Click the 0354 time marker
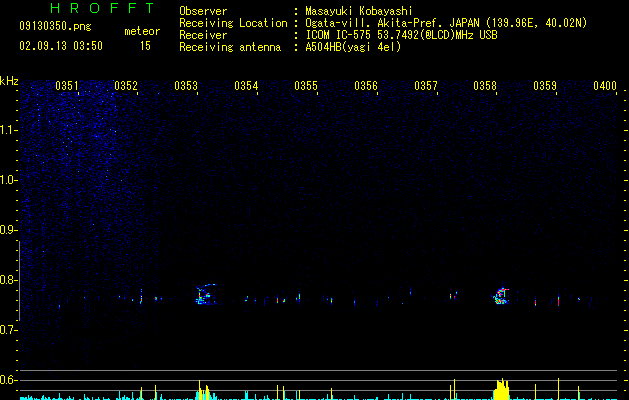Image resolution: width=629 pixels, height=400 pixels. [246, 86]
